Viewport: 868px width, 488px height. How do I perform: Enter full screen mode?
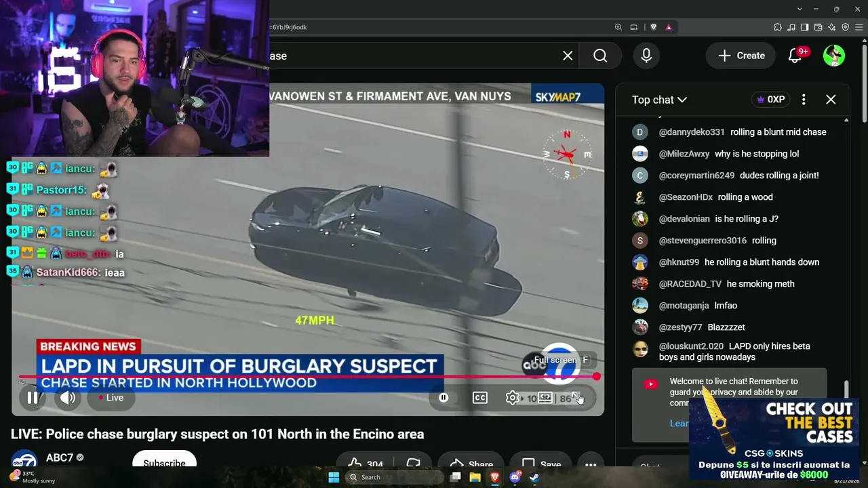(x=576, y=398)
